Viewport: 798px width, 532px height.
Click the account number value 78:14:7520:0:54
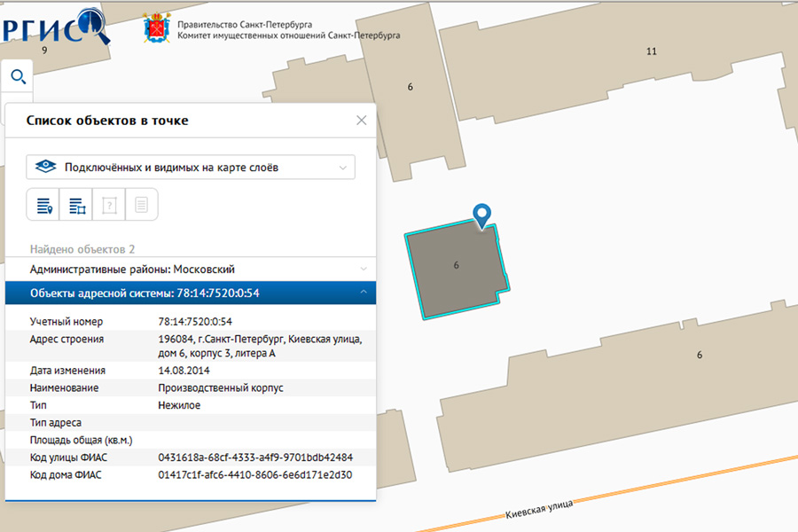(195, 322)
